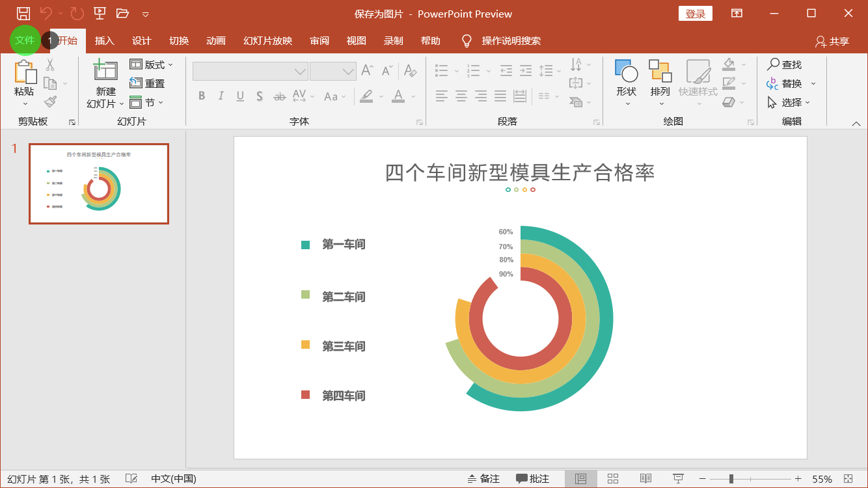
Task: Open the 选择 select dropdown
Action: (789, 102)
